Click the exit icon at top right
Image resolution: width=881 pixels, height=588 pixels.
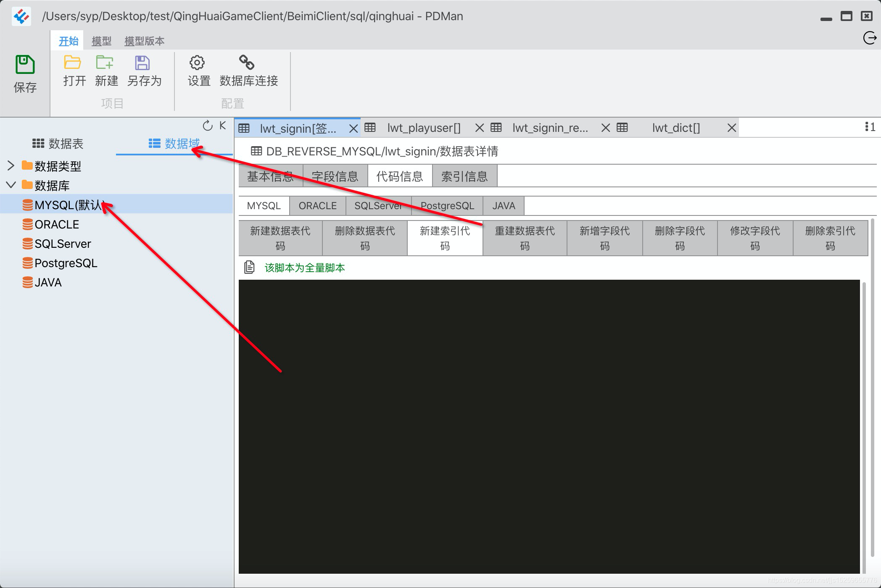pyautogui.click(x=869, y=38)
